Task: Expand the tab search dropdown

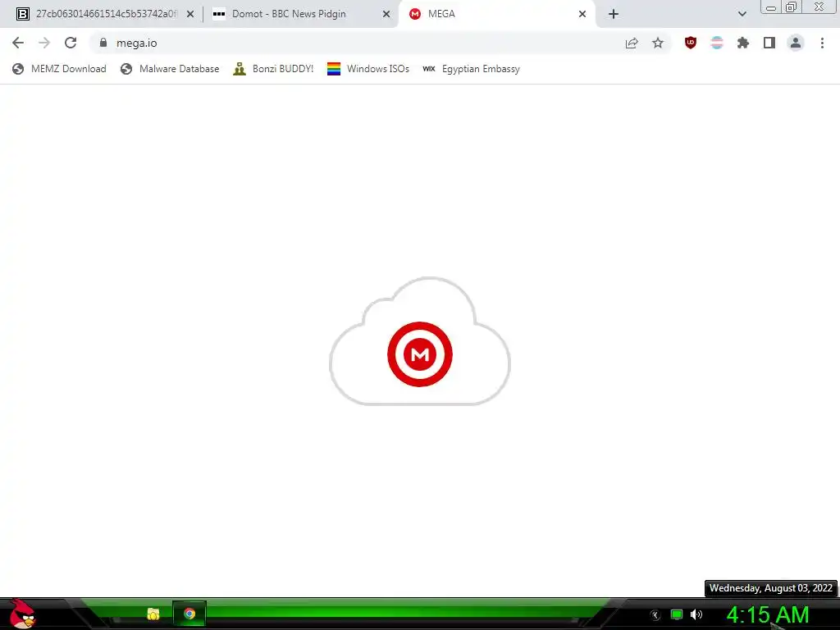Action: point(742,14)
